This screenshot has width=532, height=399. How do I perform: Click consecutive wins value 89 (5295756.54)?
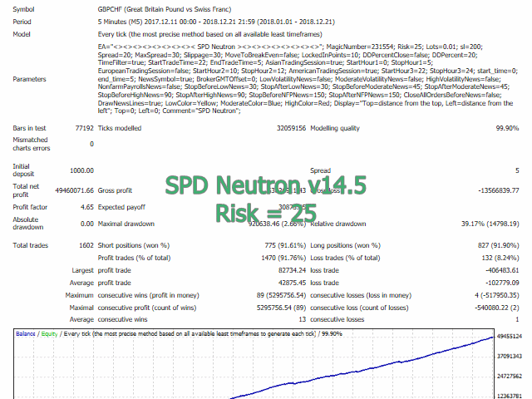[x=281, y=296]
